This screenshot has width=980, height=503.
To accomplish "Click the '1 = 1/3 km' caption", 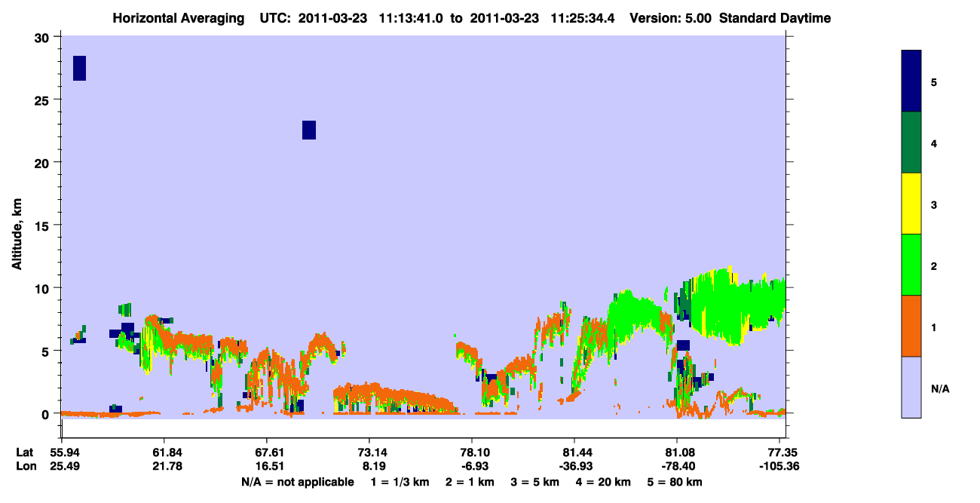I will click(x=401, y=482).
